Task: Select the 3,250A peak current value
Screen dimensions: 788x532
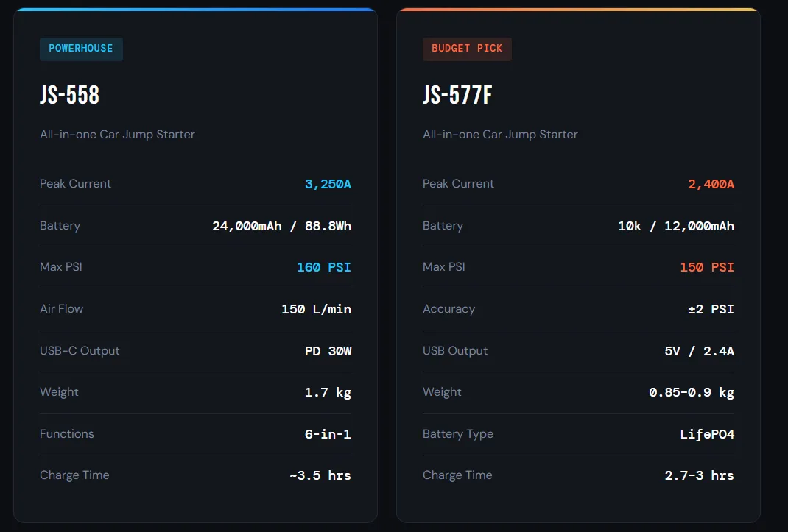Action: point(328,184)
